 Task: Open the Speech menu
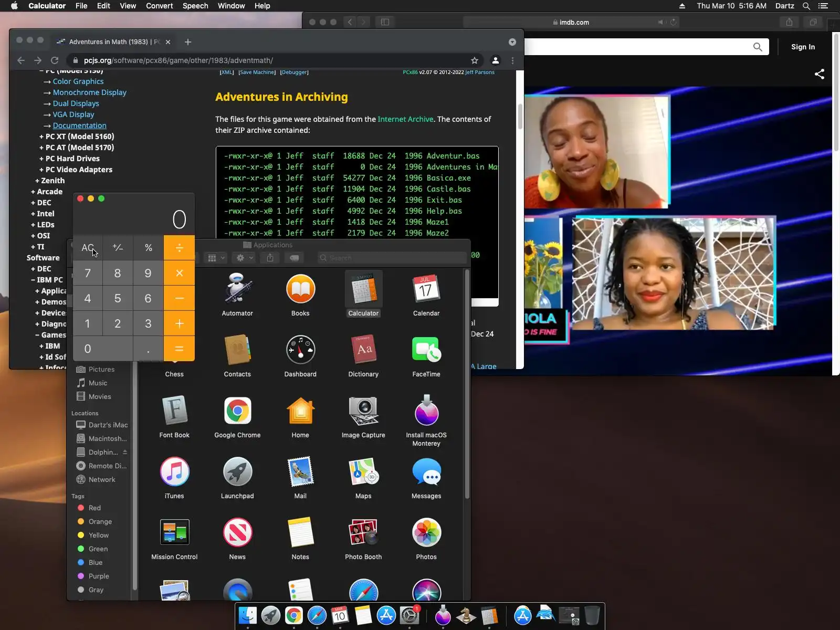195,6
